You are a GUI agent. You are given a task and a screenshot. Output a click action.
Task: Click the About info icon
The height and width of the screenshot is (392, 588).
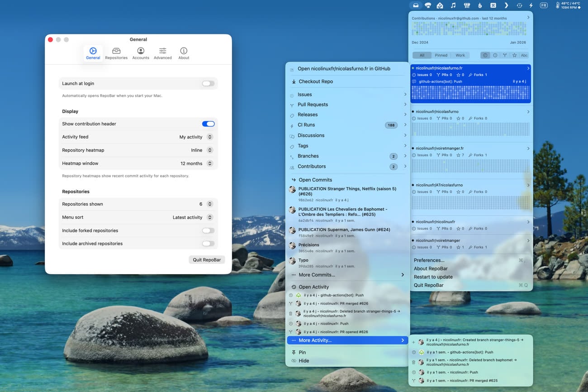click(184, 51)
